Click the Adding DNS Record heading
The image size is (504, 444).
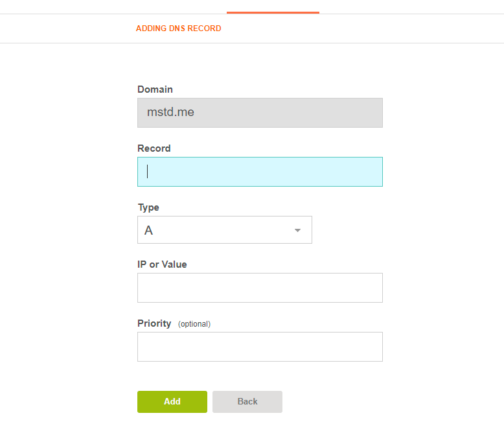click(178, 29)
